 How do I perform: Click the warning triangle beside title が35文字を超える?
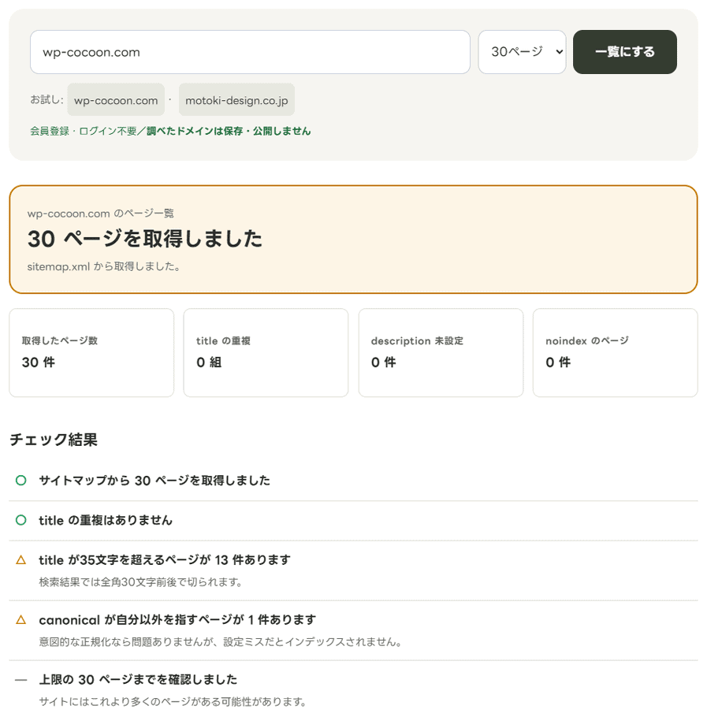pos(21,560)
